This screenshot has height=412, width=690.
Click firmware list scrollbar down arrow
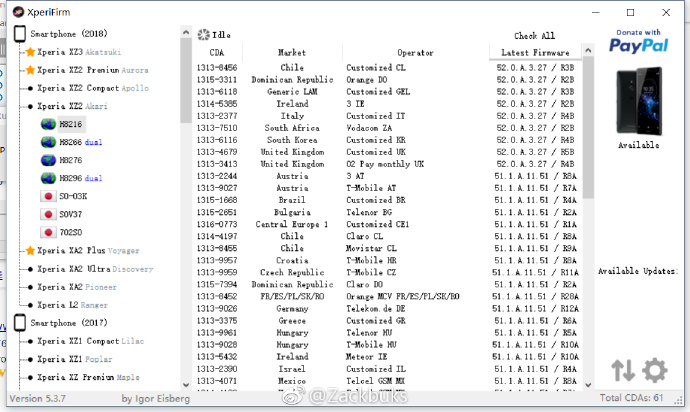(588, 385)
